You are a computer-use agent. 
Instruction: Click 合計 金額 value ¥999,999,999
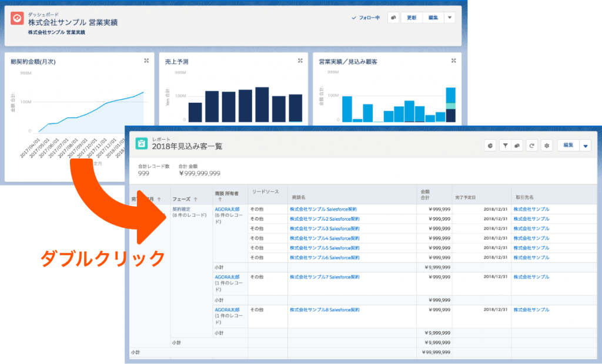click(200, 173)
